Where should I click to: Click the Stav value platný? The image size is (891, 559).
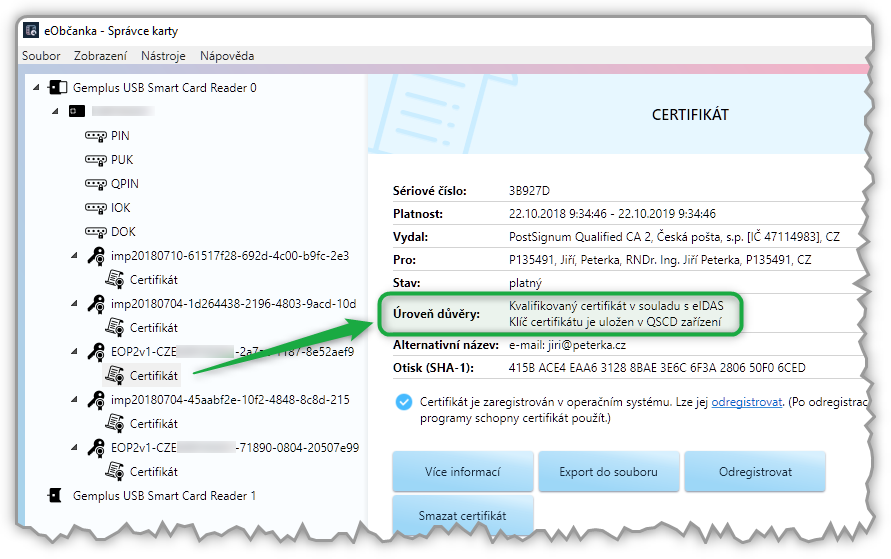525,283
